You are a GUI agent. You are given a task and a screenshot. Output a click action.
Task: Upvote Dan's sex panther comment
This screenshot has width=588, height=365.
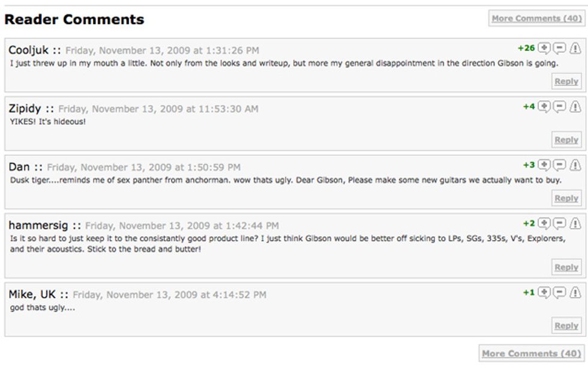pyautogui.click(x=544, y=166)
